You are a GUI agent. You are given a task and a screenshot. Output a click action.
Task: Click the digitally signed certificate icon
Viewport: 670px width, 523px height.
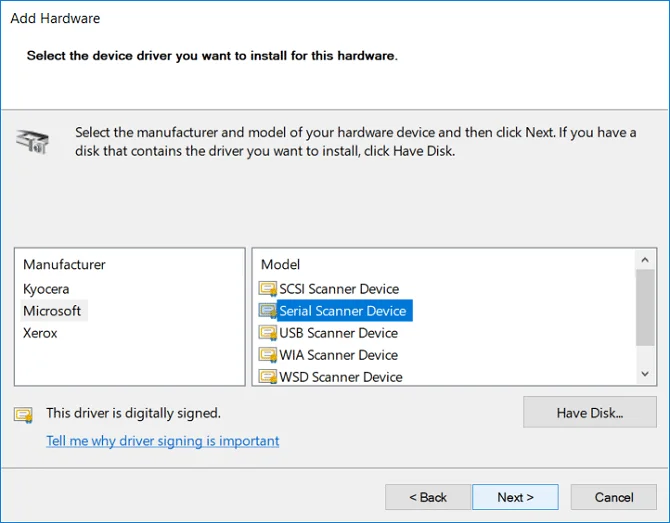tap(24, 414)
